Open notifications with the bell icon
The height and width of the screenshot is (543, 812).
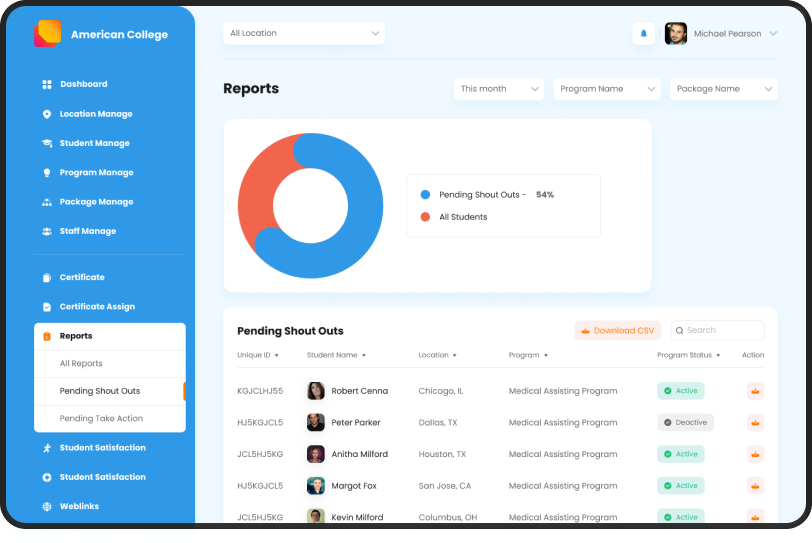(x=644, y=34)
